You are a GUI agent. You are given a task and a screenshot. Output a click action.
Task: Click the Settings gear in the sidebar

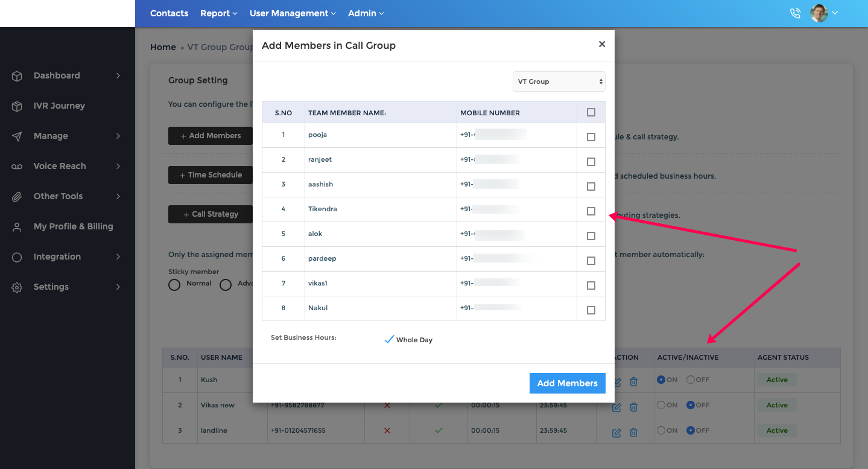tap(16, 287)
